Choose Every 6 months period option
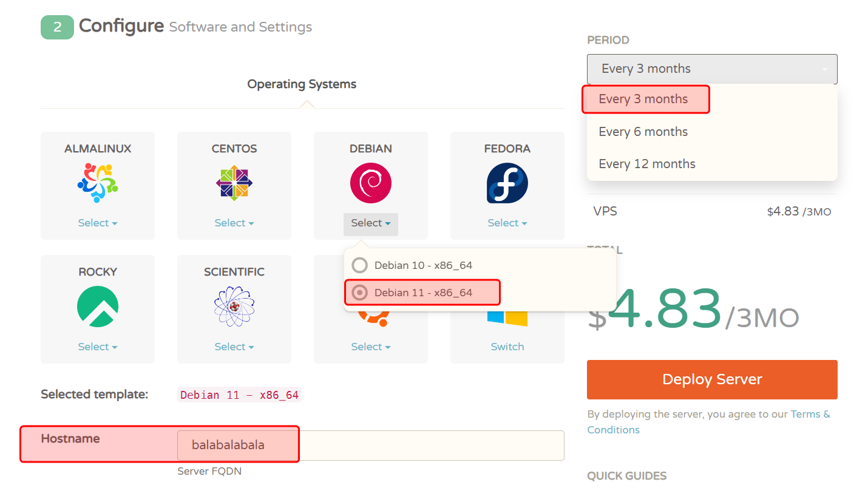The image size is (868, 502). pyautogui.click(x=643, y=132)
